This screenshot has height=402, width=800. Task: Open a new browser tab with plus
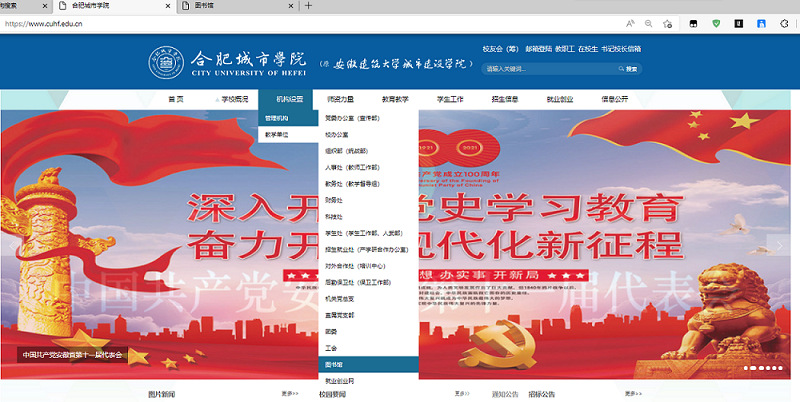[x=308, y=6]
